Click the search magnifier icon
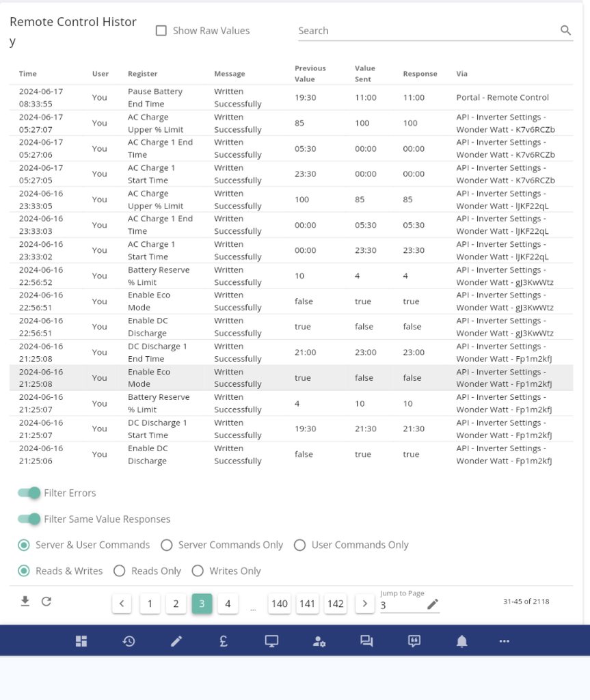The width and height of the screenshot is (590, 700). pos(565,30)
